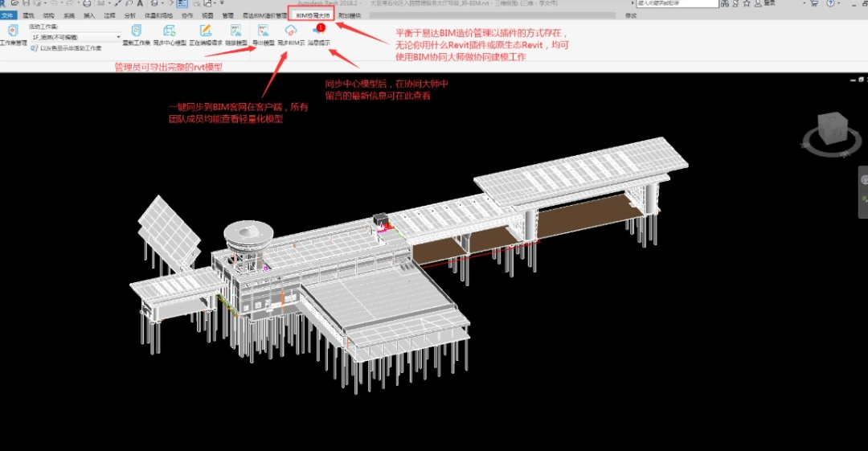Click the print icon in quick access toolbar
Image resolution: width=868 pixels, height=451 pixels.
pos(87,3)
